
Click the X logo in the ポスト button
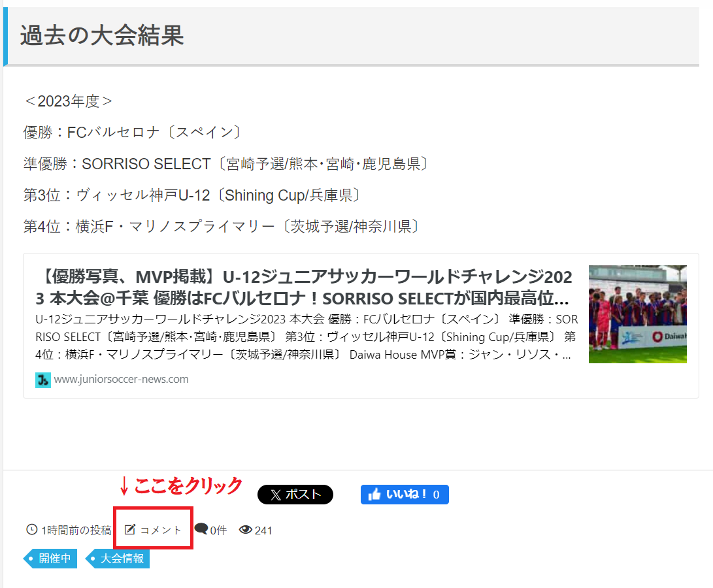pyautogui.click(x=276, y=495)
